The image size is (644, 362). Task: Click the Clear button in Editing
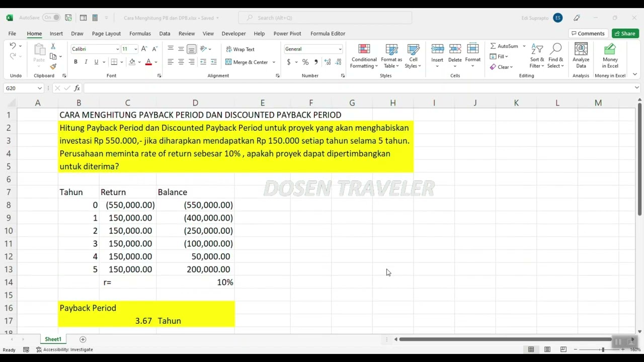(501, 67)
